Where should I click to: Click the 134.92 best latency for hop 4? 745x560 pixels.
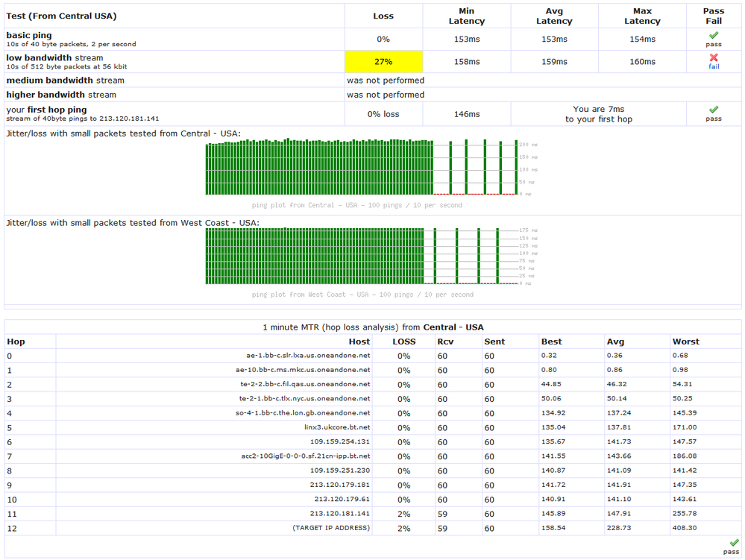tap(553, 413)
